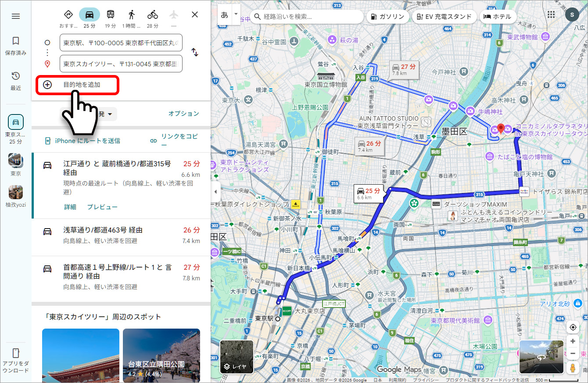Screen dimensions: 588x383
Task: Select the driving route mode icon
Action: click(90, 14)
